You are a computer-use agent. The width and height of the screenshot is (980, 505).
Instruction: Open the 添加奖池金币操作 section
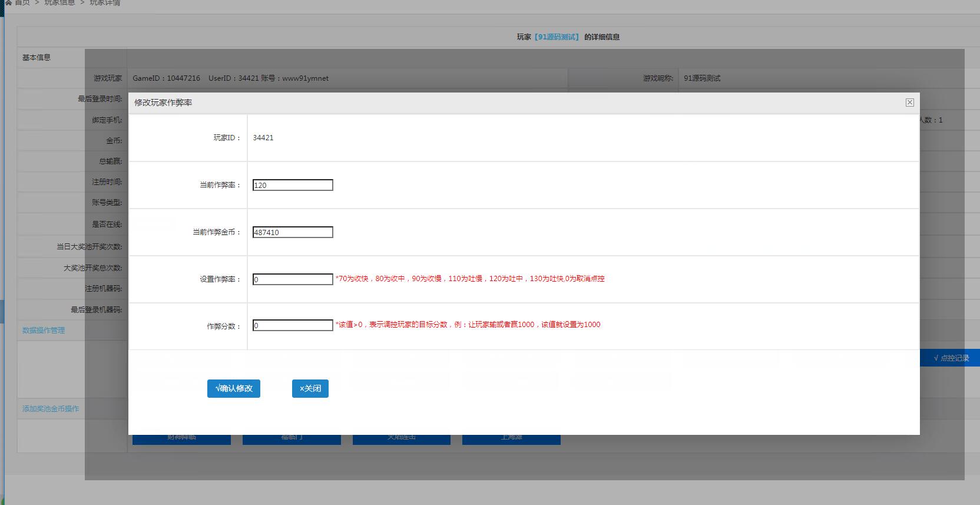(51, 409)
